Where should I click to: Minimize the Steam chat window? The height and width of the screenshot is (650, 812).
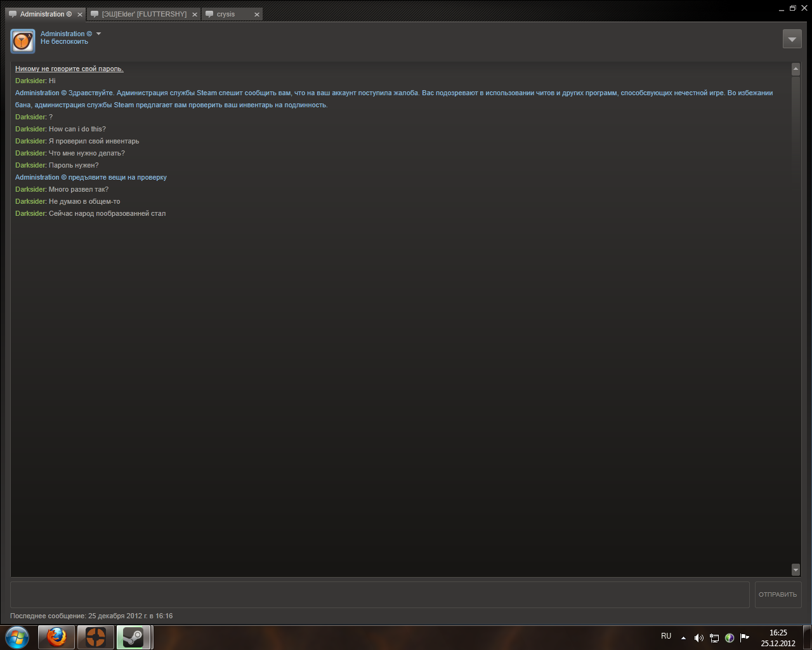click(782, 9)
